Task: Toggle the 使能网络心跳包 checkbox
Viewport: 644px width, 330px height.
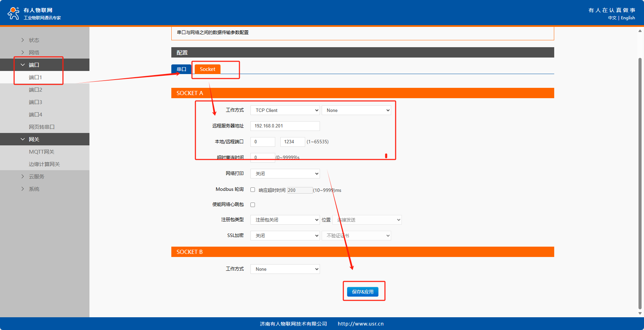Action: point(253,205)
